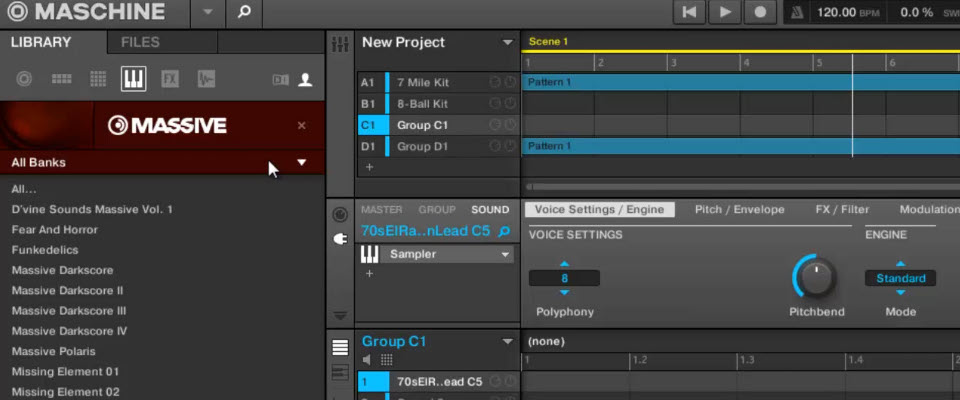The width and height of the screenshot is (960, 400).
Task: Solo the 7 Mile Kit group
Action: click(x=510, y=83)
